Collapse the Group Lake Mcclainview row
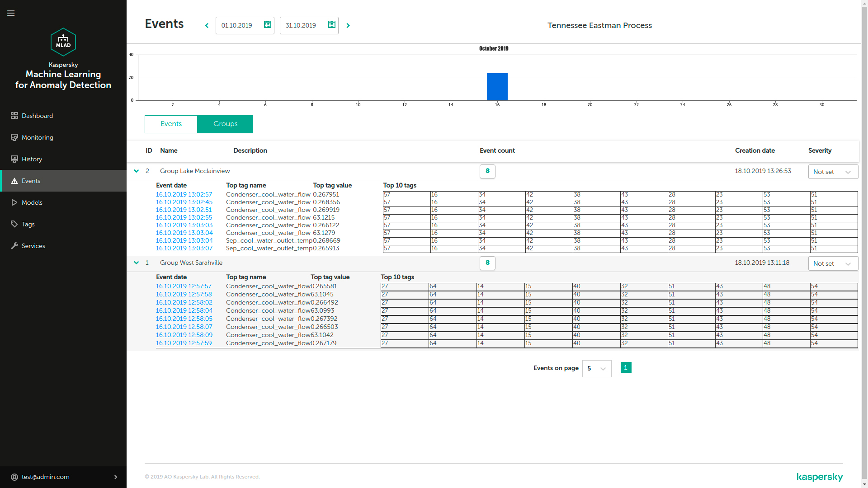 point(136,171)
